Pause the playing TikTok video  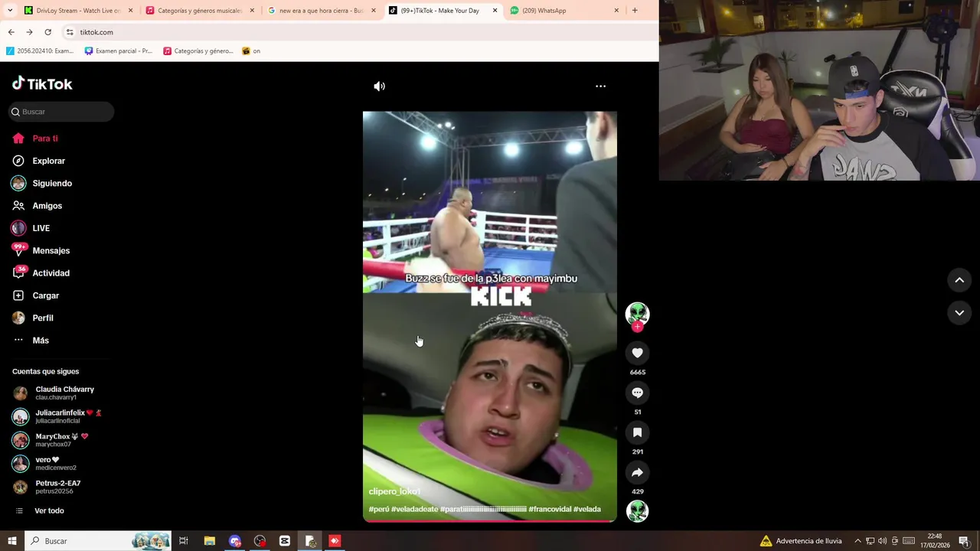489,316
